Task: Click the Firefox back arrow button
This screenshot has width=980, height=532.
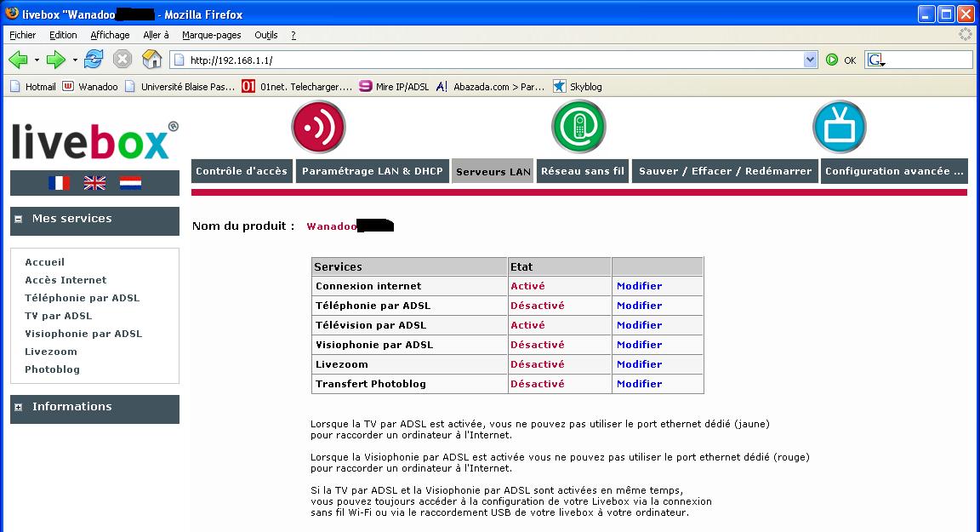Action: pos(18,60)
